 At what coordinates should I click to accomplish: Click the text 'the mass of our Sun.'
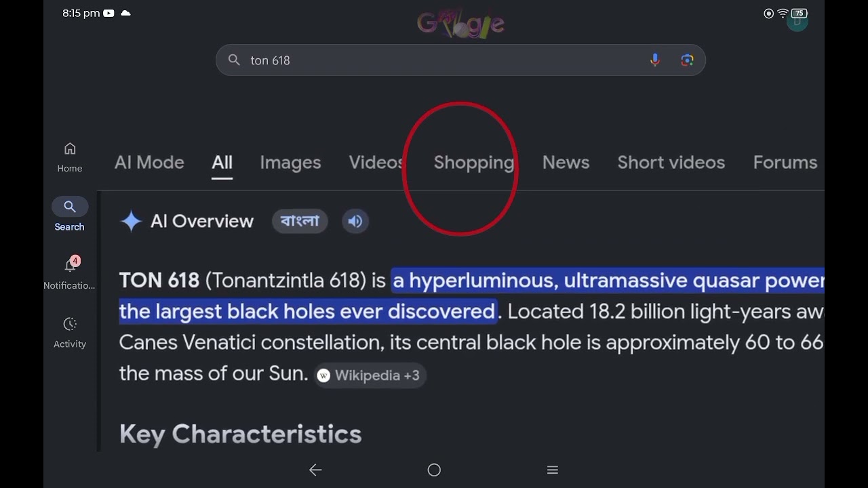click(x=214, y=373)
